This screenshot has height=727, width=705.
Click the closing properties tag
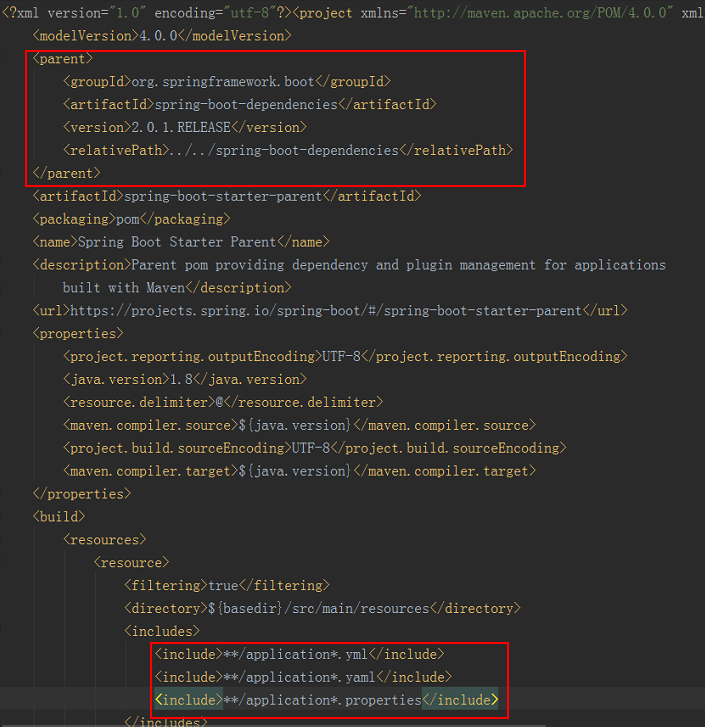click(82, 494)
